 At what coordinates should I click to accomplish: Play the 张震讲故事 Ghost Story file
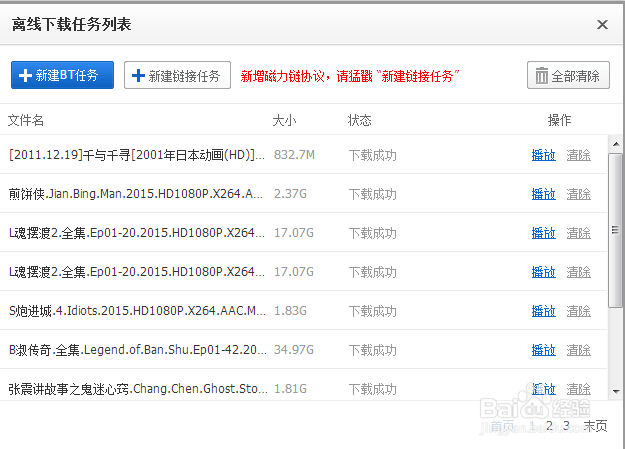[x=544, y=388]
